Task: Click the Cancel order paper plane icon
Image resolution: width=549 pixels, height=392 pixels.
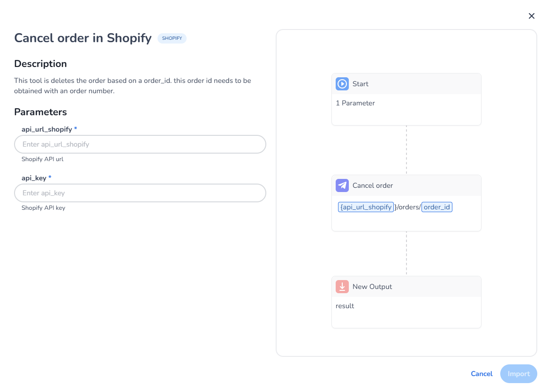Action: point(342,185)
